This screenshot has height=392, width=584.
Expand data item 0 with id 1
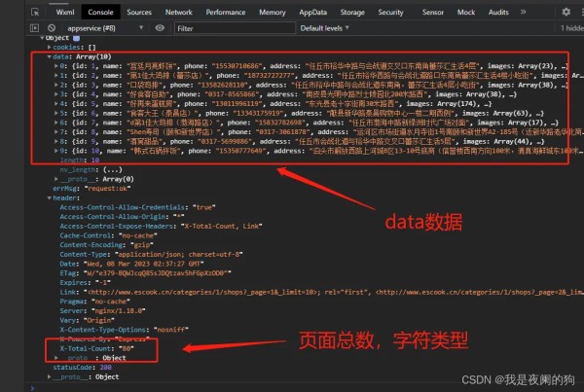click(x=56, y=66)
